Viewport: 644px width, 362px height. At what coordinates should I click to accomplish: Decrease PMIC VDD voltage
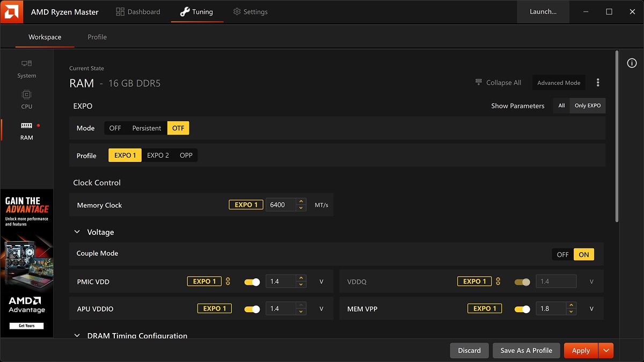pos(301,285)
